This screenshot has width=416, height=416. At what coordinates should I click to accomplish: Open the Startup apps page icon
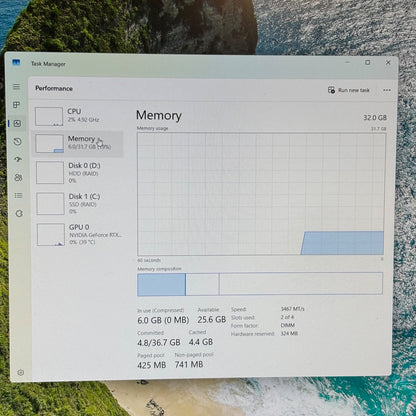[18, 159]
